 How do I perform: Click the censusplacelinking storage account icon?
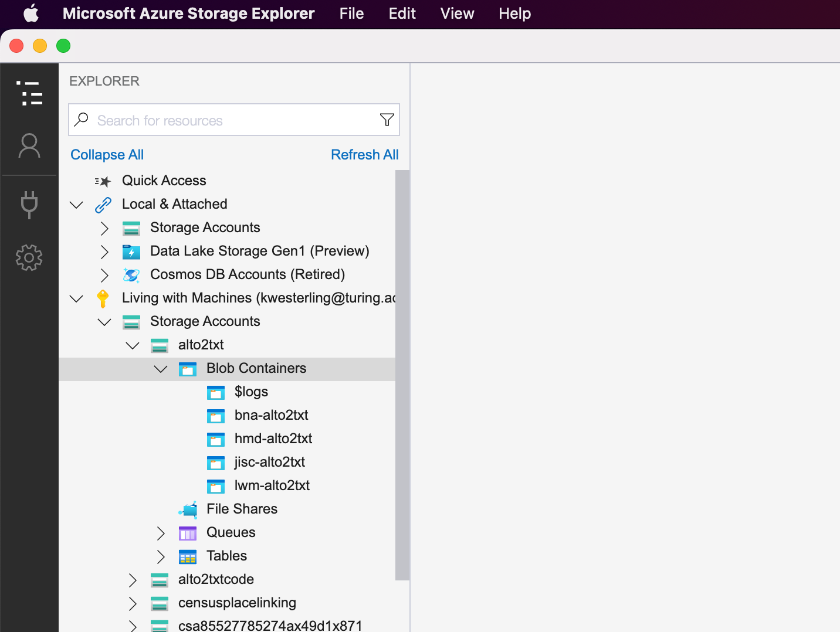click(x=160, y=603)
